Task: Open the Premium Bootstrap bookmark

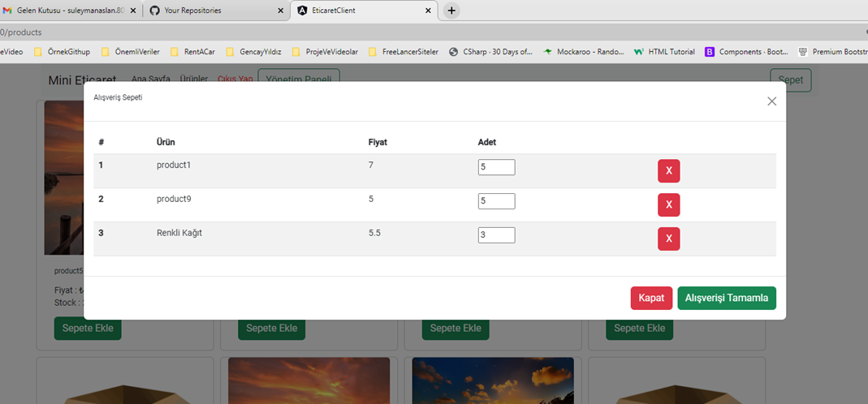Action: (x=833, y=52)
